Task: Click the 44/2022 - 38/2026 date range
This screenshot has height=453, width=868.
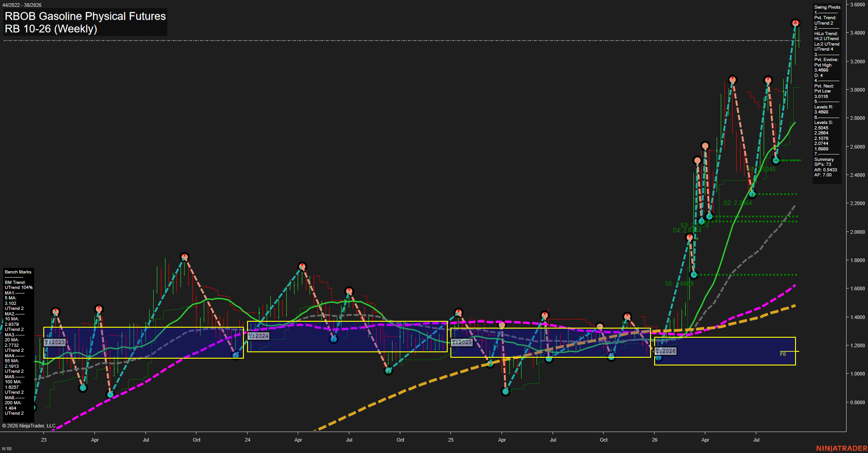Action: click(x=21, y=5)
